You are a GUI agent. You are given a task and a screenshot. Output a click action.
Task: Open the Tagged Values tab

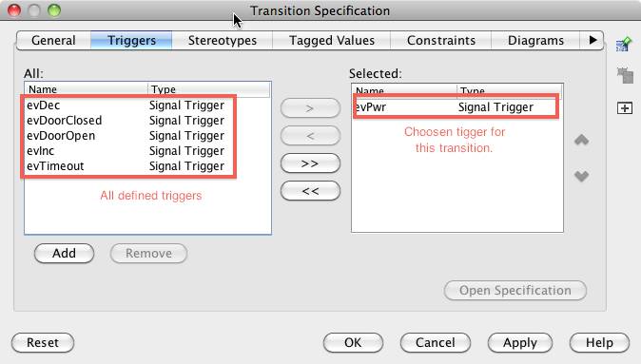[x=332, y=41]
